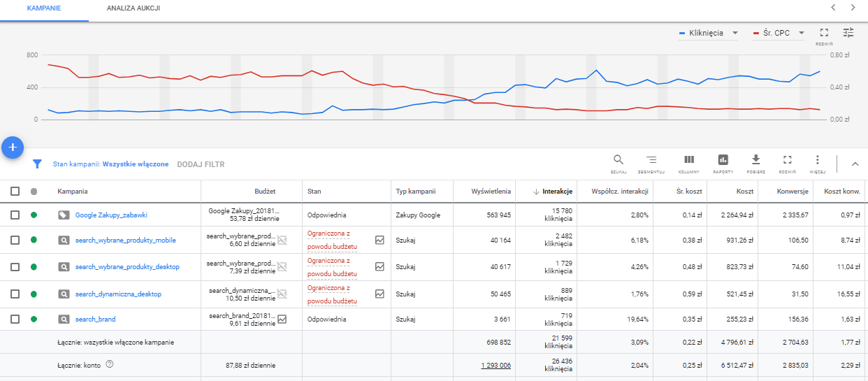The width and height of the screenshot is (868, 381).
Task: Sort by the Kampania column header
Action: (73, 192)
